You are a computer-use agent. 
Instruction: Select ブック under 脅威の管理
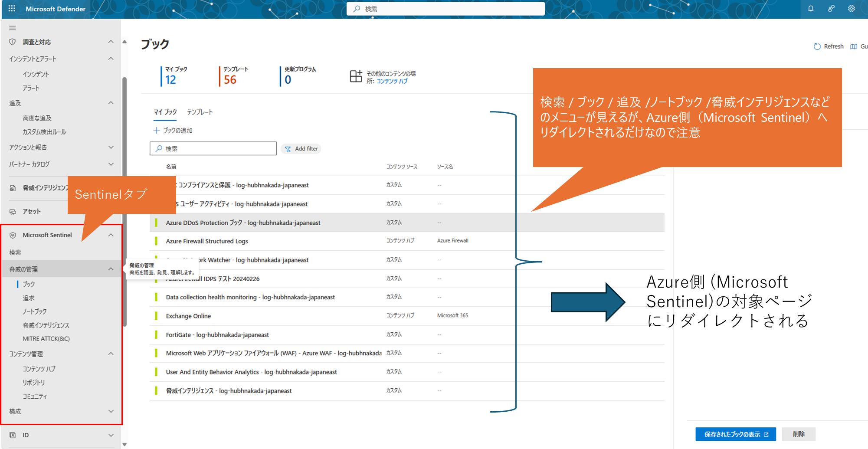(x=29, y=284)
